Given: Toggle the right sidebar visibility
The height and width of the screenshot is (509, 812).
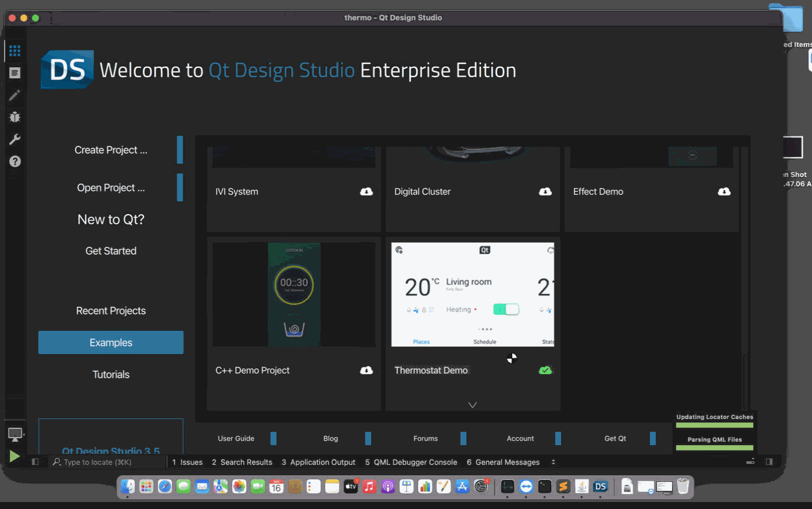Looking at the screenshot, I should tap(769, 462).
